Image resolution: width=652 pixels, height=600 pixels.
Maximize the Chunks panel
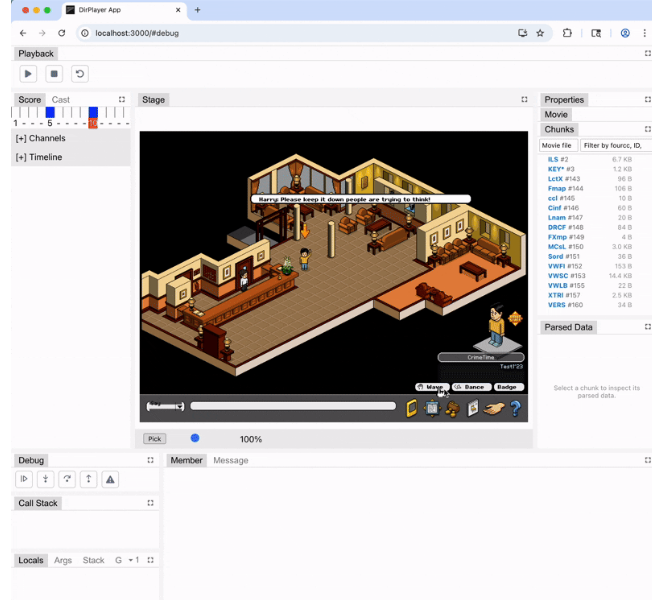tap(647, 129)
